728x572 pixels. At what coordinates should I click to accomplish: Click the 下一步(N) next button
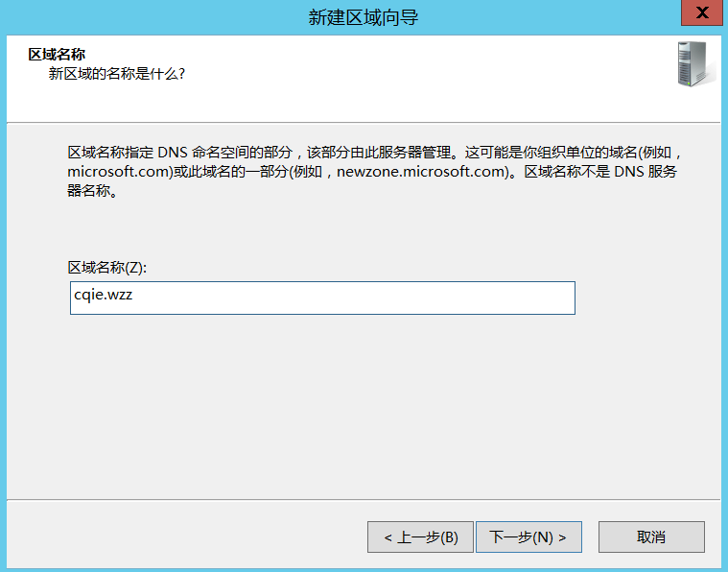point(528,536)
